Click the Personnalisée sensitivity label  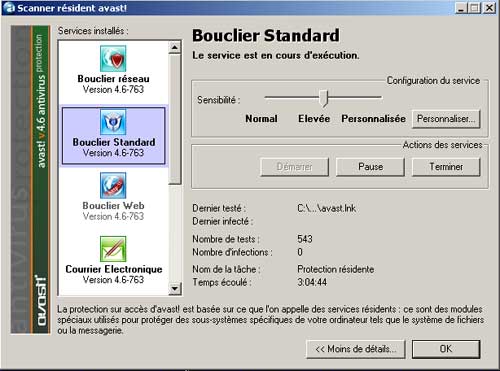click(373, 119)
